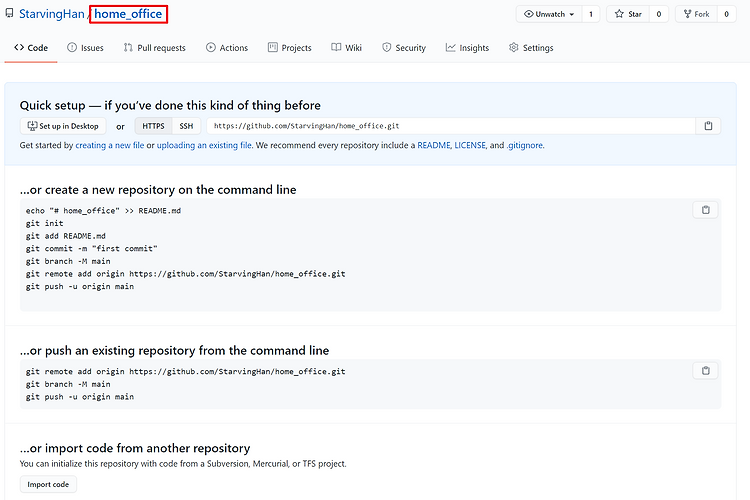Open the Projects tab
This screenshot has height=500, width=750.
click(x=289, y=48)
